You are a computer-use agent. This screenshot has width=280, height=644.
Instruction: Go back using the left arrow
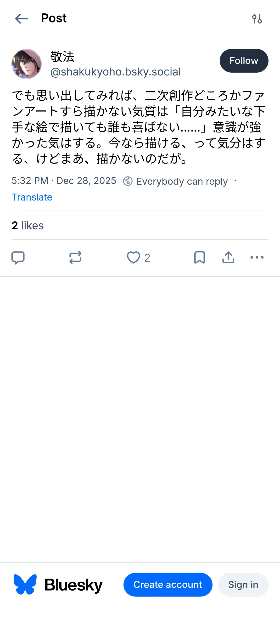(x=22, y=19)
